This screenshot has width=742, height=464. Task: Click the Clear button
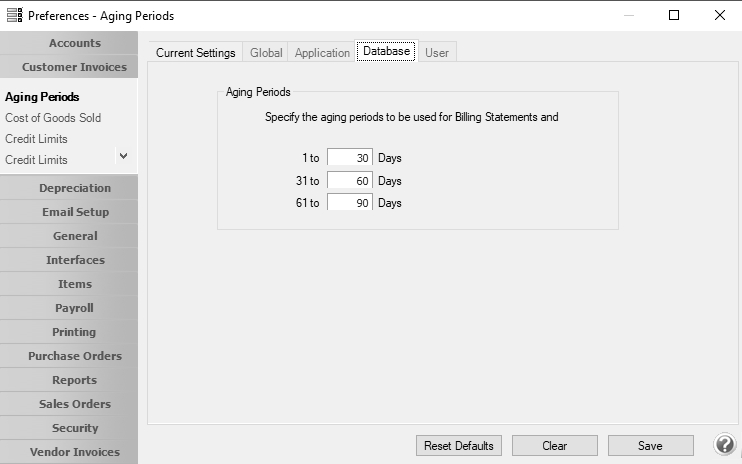point(554,446)
